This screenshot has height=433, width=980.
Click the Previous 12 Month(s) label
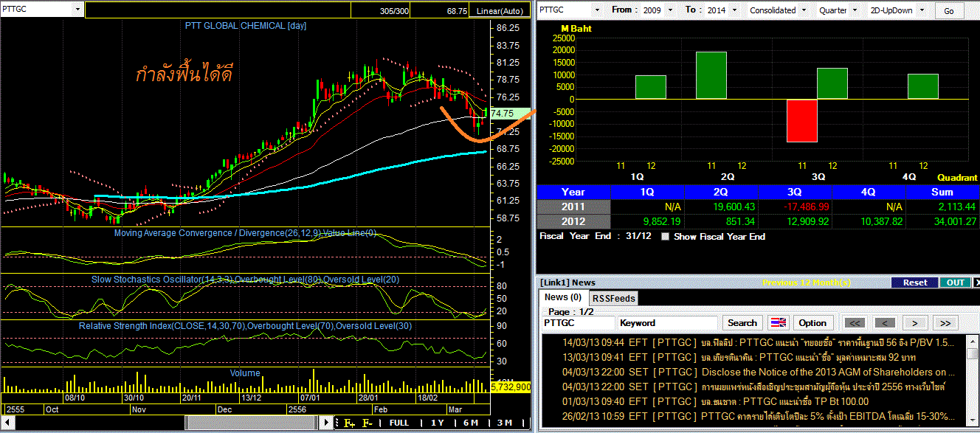[x=805, y=283]
